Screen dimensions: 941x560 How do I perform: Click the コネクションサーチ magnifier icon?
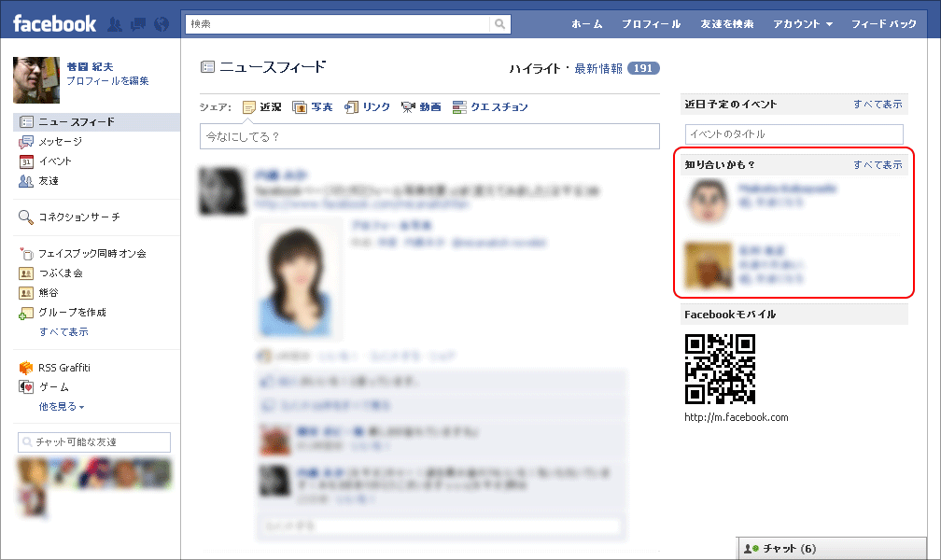point(26,217)
